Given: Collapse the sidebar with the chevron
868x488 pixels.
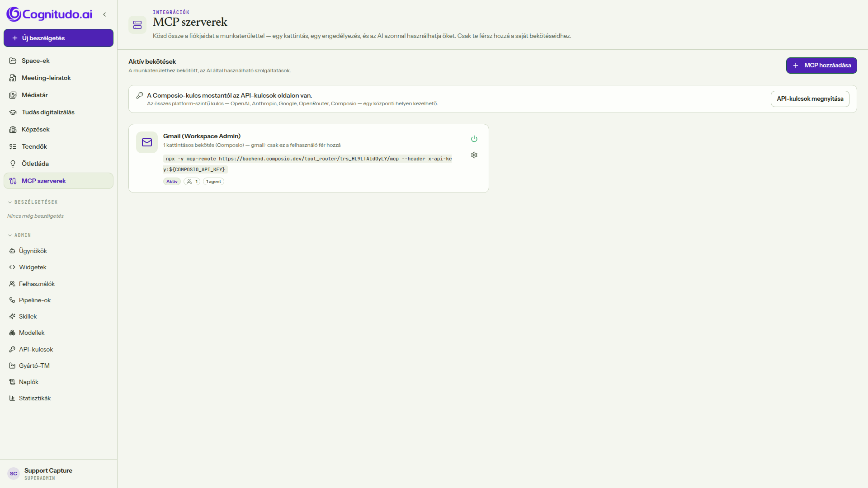Looking at the screenshot, I should click(x=104, y=14).
